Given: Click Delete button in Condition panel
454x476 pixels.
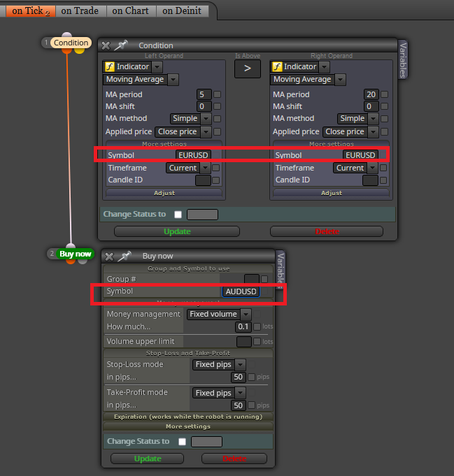Looking at the screenshot, I should point(327,231).
